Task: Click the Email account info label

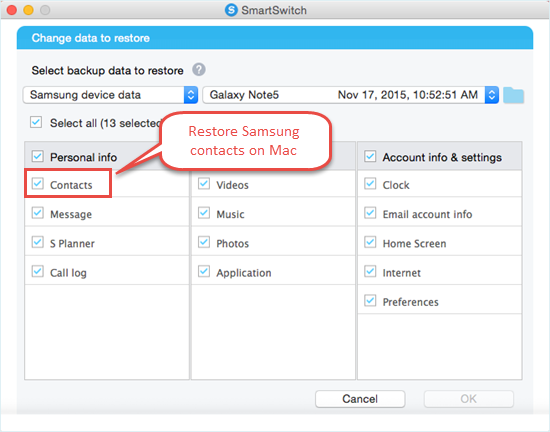Action: pyautogui.click(x=427, y=215)
